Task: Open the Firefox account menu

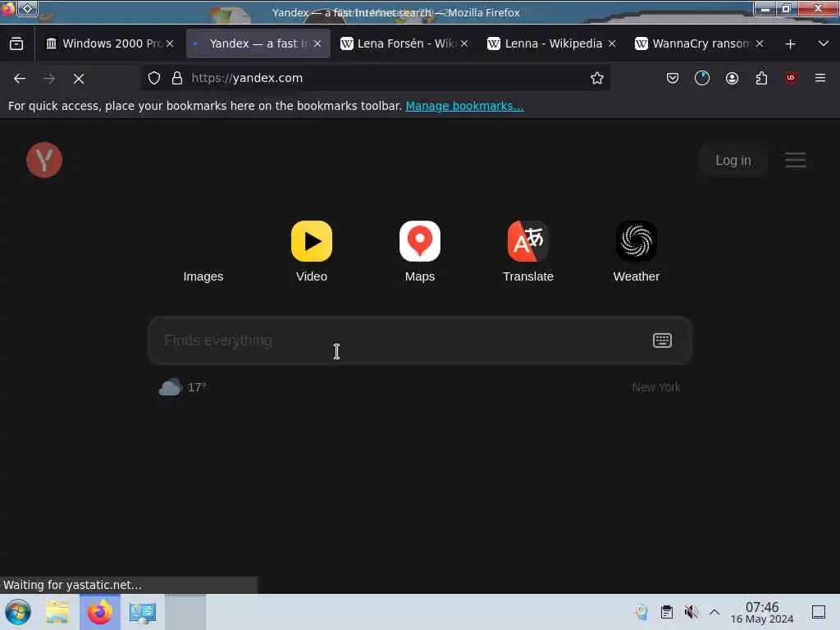Action: pos(732,78)
